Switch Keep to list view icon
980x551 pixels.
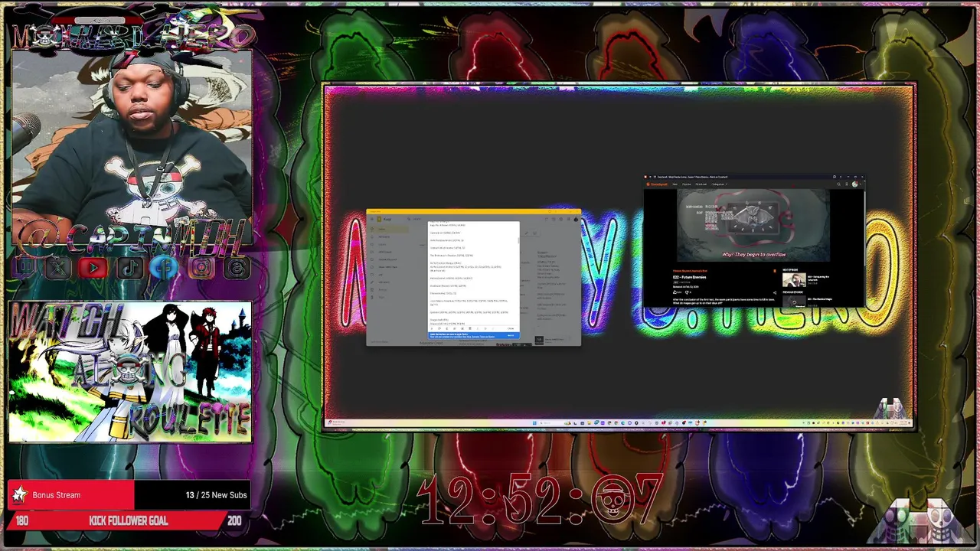coord(554,219)
